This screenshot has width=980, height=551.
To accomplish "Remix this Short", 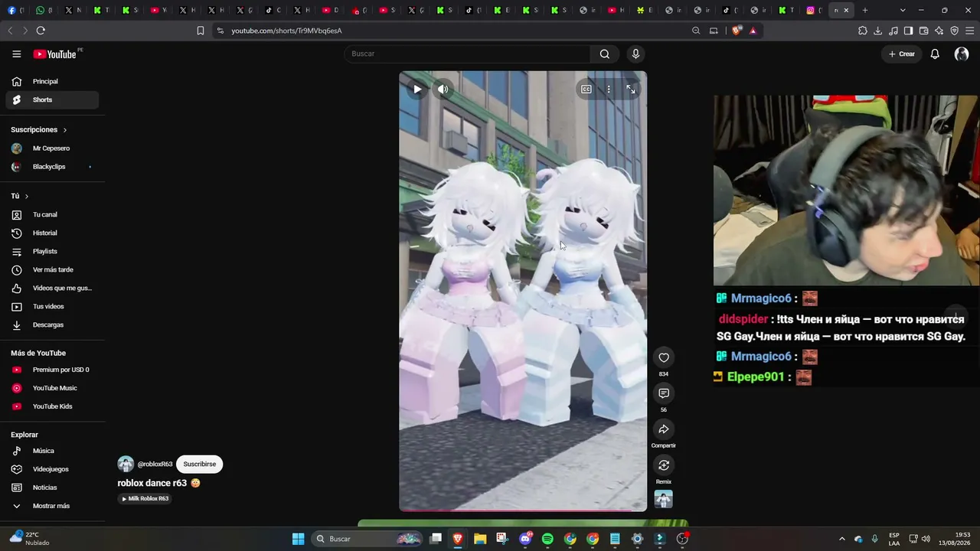I will [664, 465].
